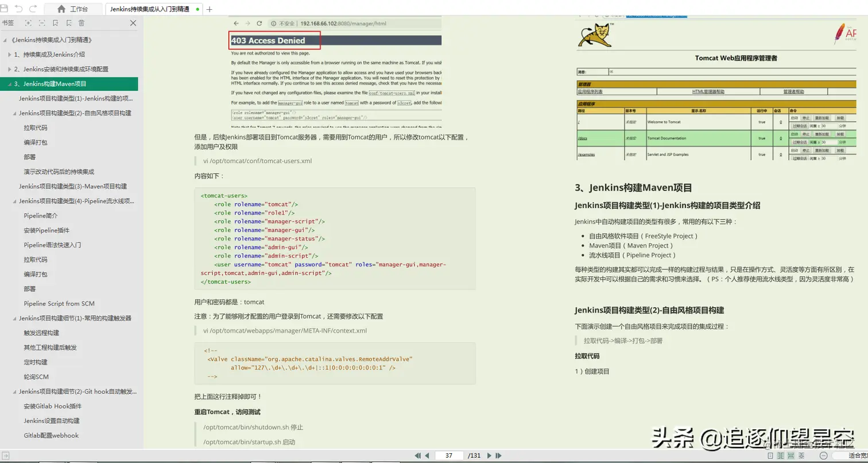Open bookmark Jenkins项目构建类型(1)-Jenkins构建的项…
The height and width of the screenshot is (463, 868).
(76, 98)
